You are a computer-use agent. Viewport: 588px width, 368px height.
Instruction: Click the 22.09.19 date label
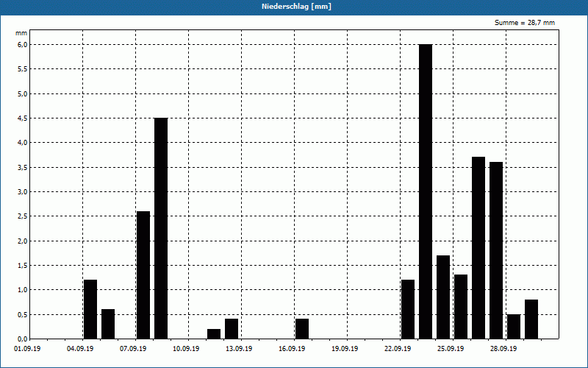pyautogui.click(x=398, y=349)
